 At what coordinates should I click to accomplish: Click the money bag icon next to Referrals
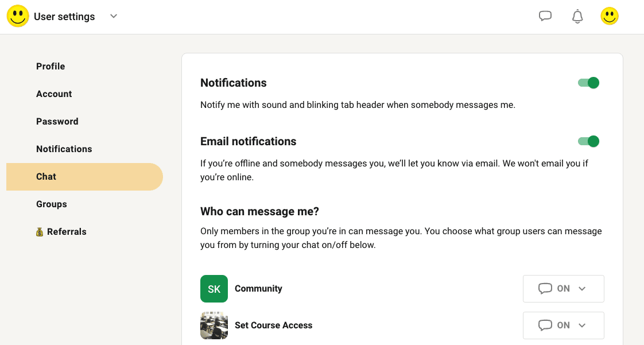[40, 232]
